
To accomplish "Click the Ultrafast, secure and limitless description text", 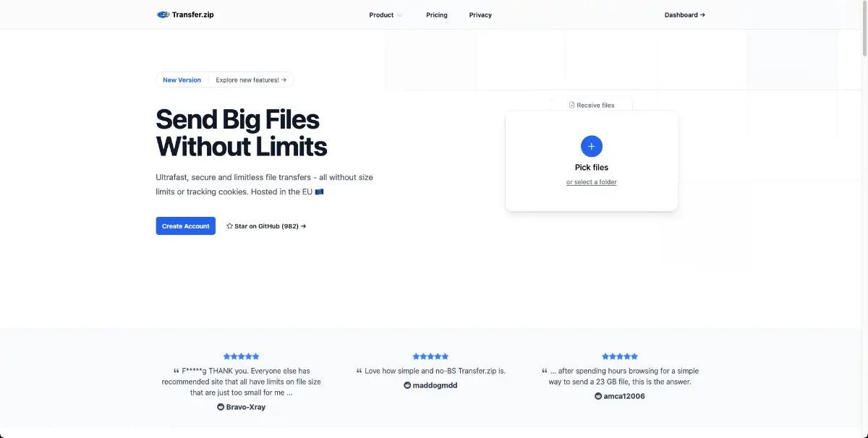I will pos(265,184).
